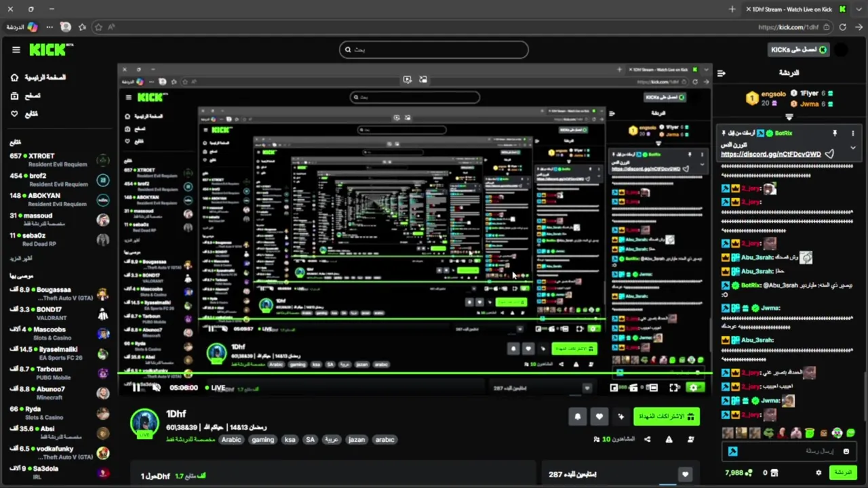868x488 pixels.
Task: Select the SA tag
Action: [x=310, y=440]
